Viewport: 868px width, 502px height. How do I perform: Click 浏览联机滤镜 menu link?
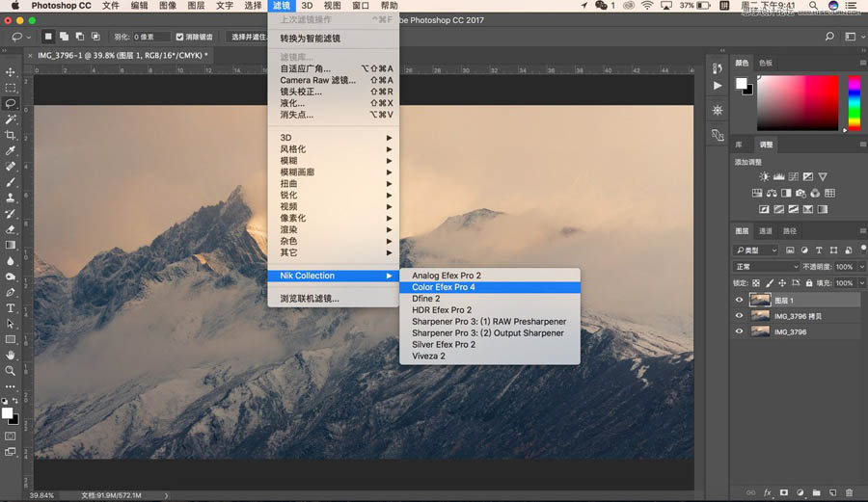pos(333,299)
